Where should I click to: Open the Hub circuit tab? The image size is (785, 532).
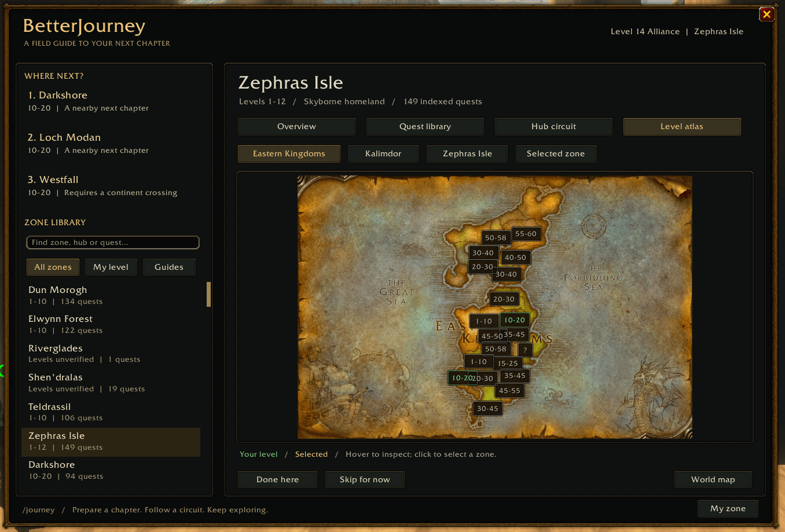click(553, 127)
